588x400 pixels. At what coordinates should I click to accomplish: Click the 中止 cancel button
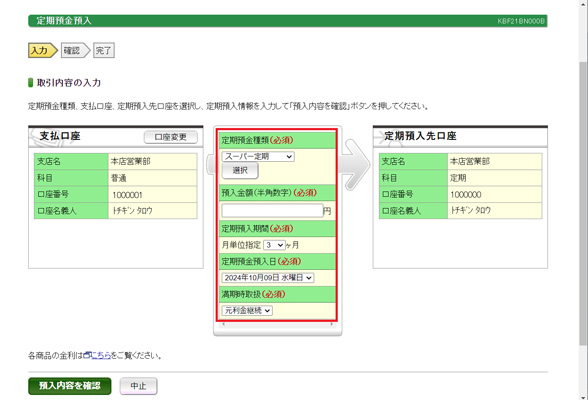pyautogui.click(x=138, y=386)
